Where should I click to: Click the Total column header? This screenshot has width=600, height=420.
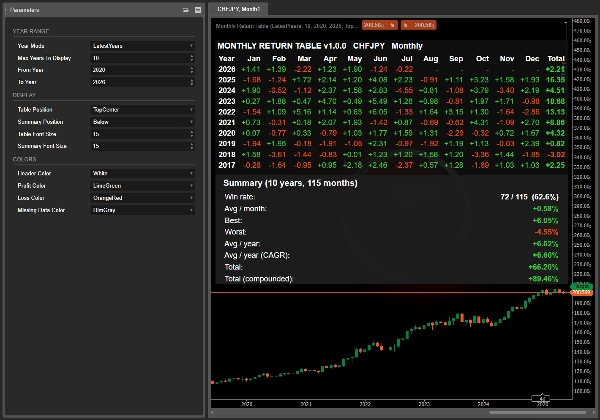[x=556, y=59]
